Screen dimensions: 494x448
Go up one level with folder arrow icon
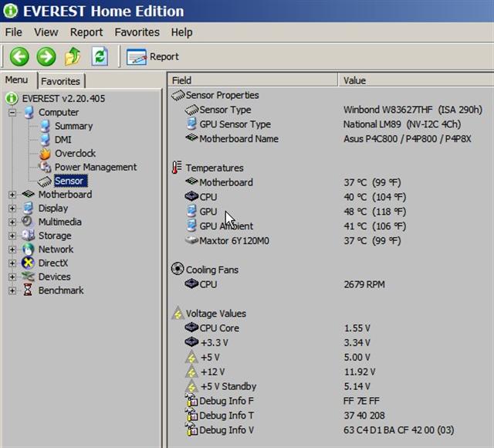(x=73, y=56)
